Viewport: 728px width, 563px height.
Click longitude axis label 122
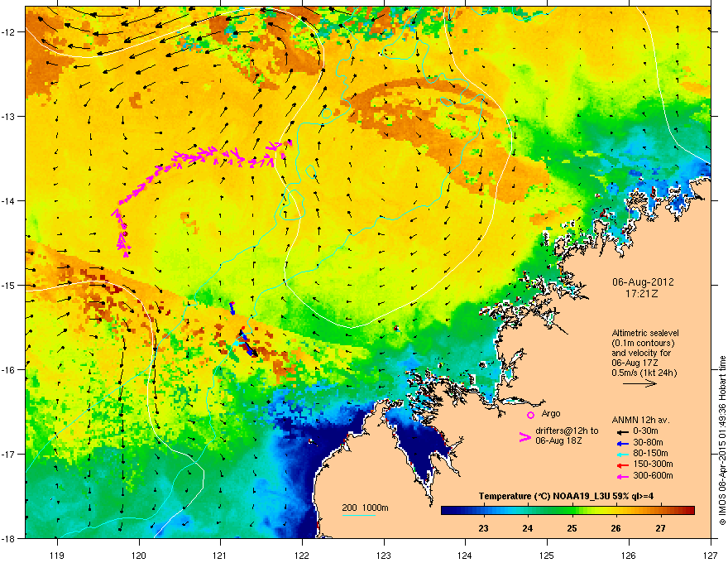[302, 555]
